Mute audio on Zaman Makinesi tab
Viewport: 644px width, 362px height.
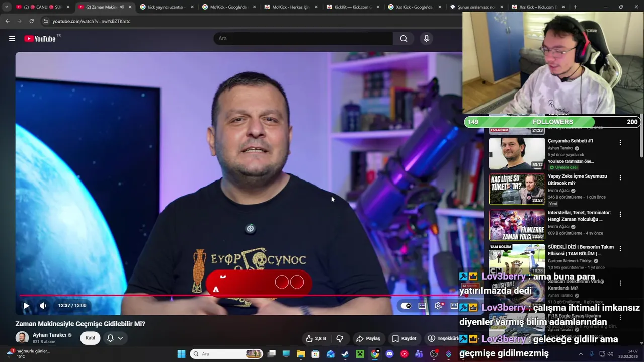point(122,7)
